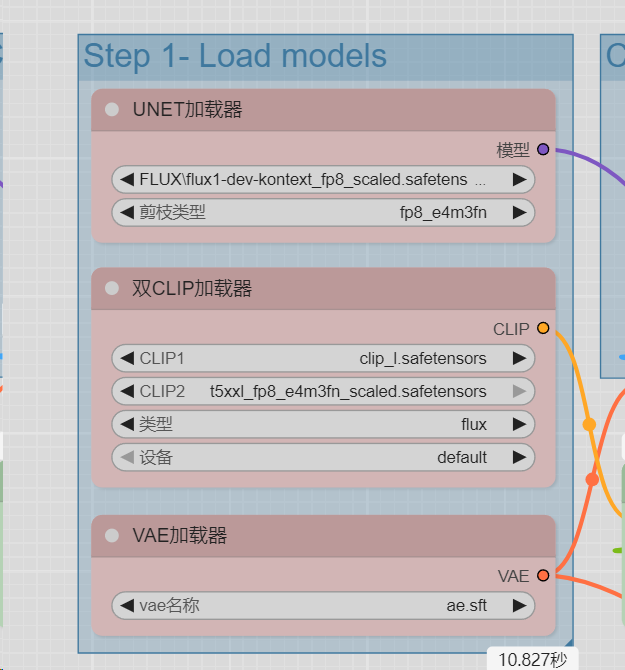Click previous arrow on UNET model file
Viewport: 625px width, 670px height.
pos(127,180)
